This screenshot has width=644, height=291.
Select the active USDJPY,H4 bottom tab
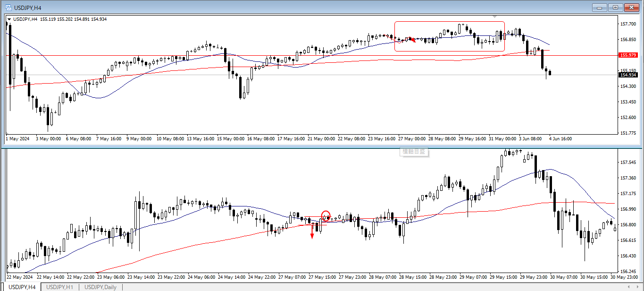pyautogui.click(x=22, y=287)
